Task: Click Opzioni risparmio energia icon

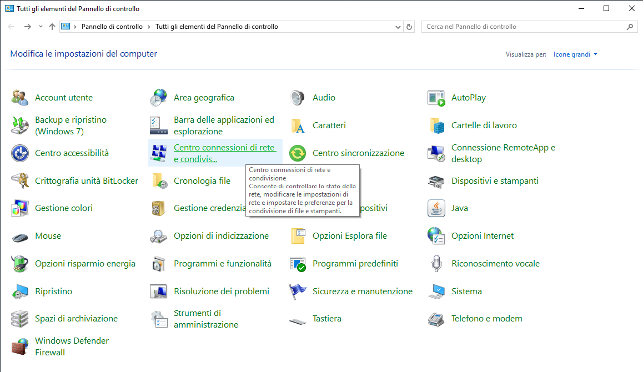Action: click(x=20, y=264)
